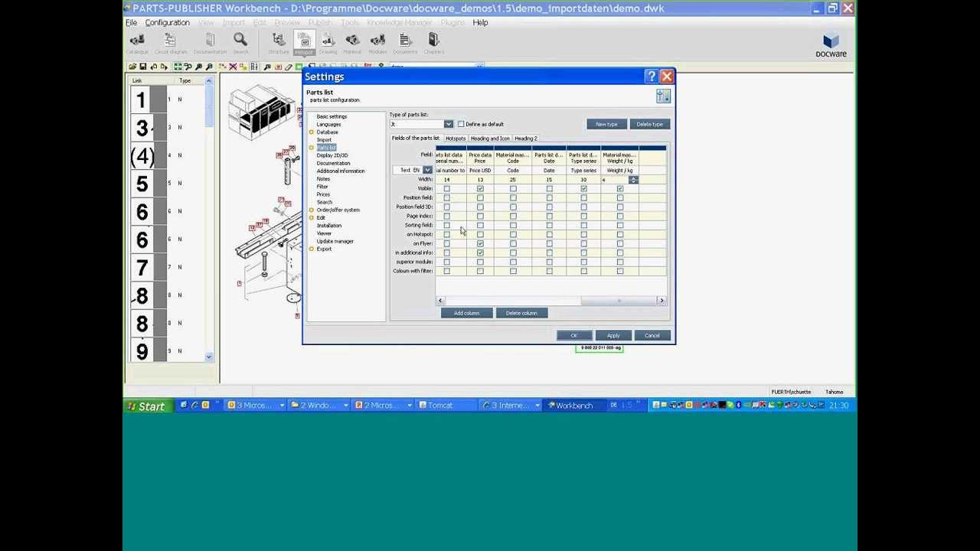Switch to the Heading 2 tab
Screen dimensions: 980x551
526,139
